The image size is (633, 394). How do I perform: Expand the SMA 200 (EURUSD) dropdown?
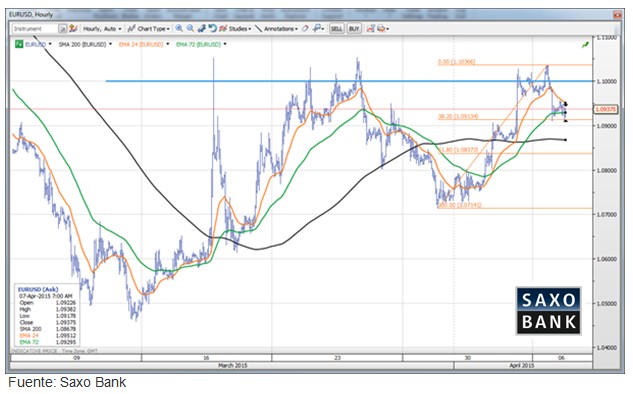point(111,44)
